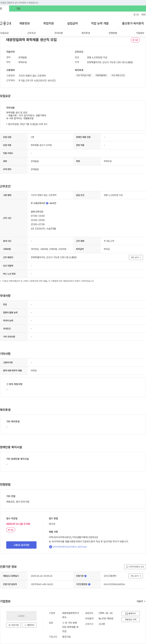Select the 07:00~15:00 shift time line
146x644 pixels.
38,216
